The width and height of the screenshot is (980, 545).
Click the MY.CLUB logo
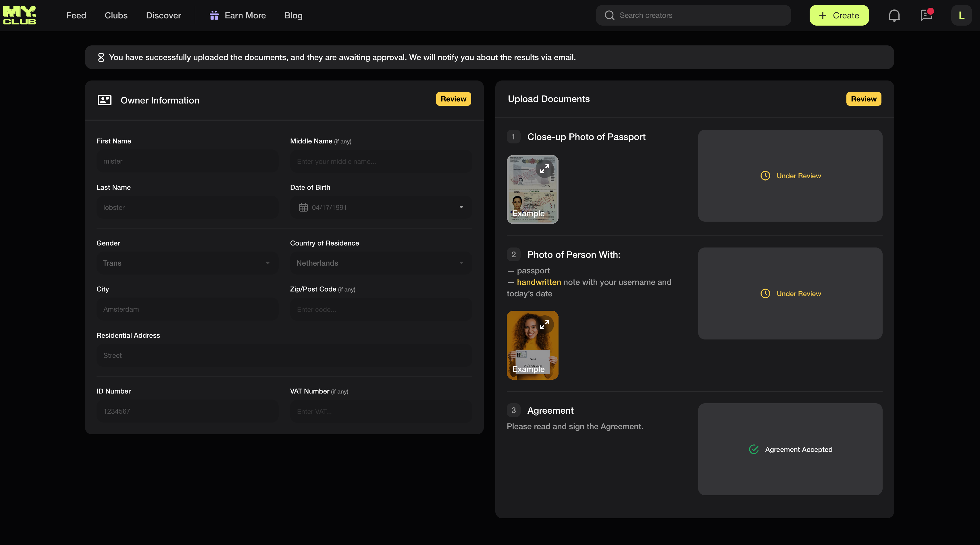tap(20, 16)
